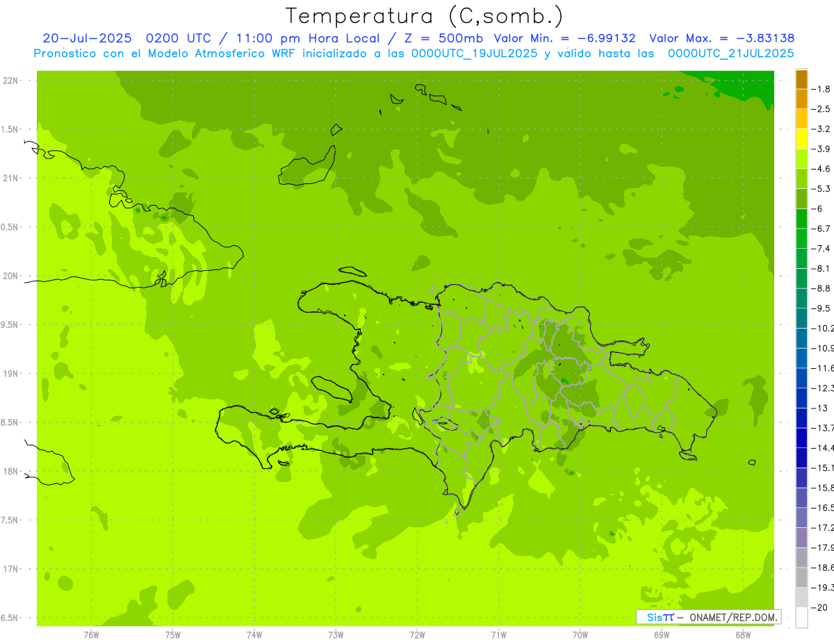Click the '74W' longitude label
Viewport: 834px width, 644px height.
pyautogui.click(x=254, y=635)
